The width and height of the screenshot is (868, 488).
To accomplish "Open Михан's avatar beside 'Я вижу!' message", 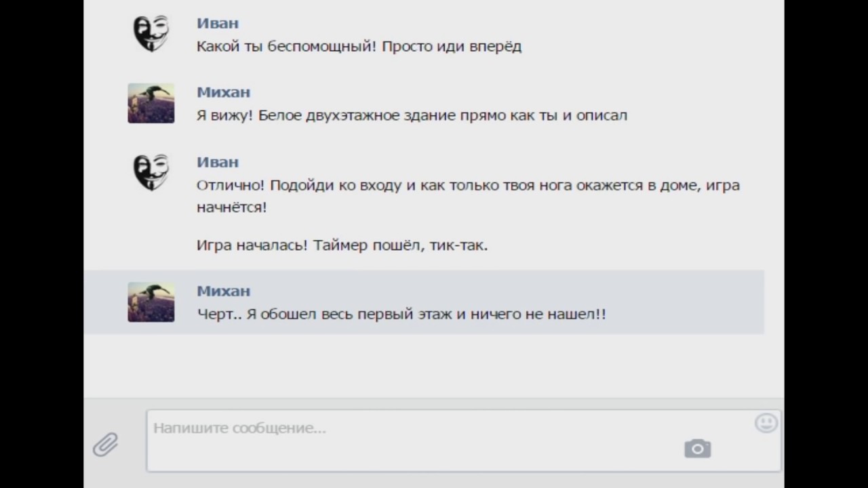I will [x=151, y=103].
